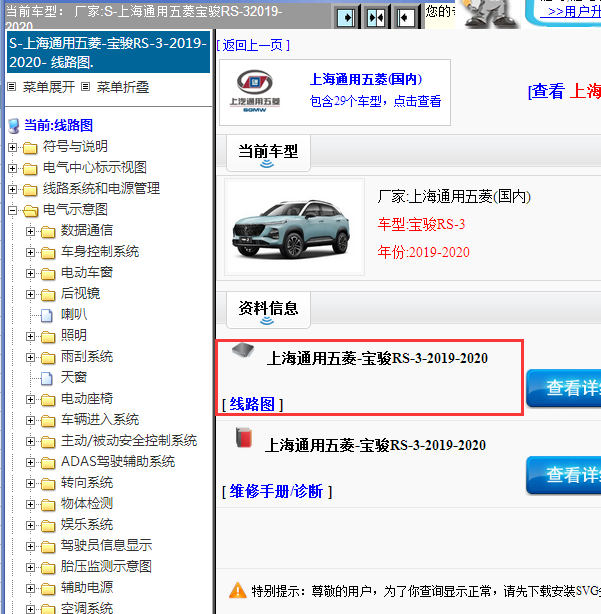Click the 返回上一页 link
The width and height of the screenshot is (601, 614).
[x=253, y=45]
